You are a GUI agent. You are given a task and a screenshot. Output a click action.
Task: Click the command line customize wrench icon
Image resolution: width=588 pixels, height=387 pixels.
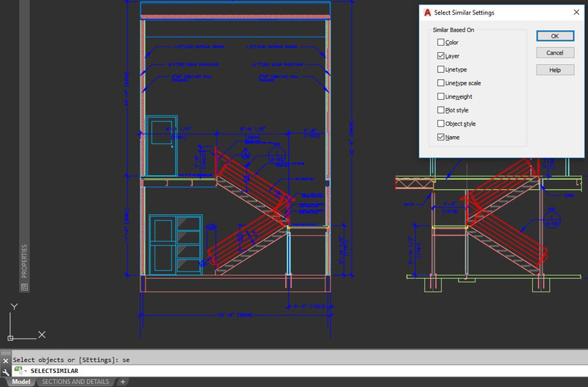click(x=7, y=371)
